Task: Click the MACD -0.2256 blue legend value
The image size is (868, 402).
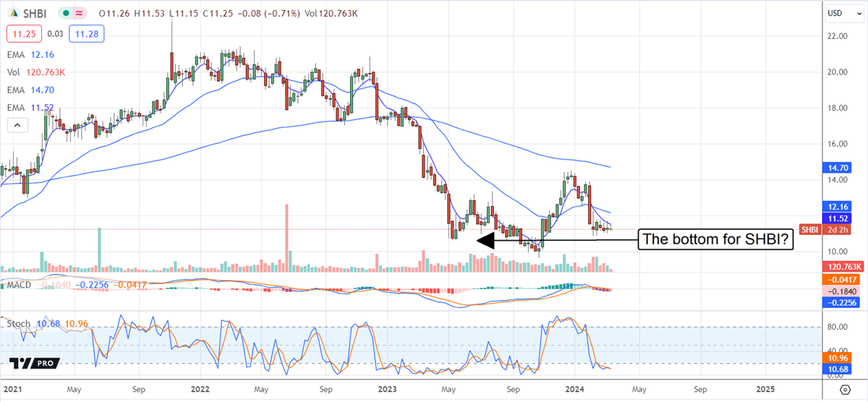Action: 90,286
